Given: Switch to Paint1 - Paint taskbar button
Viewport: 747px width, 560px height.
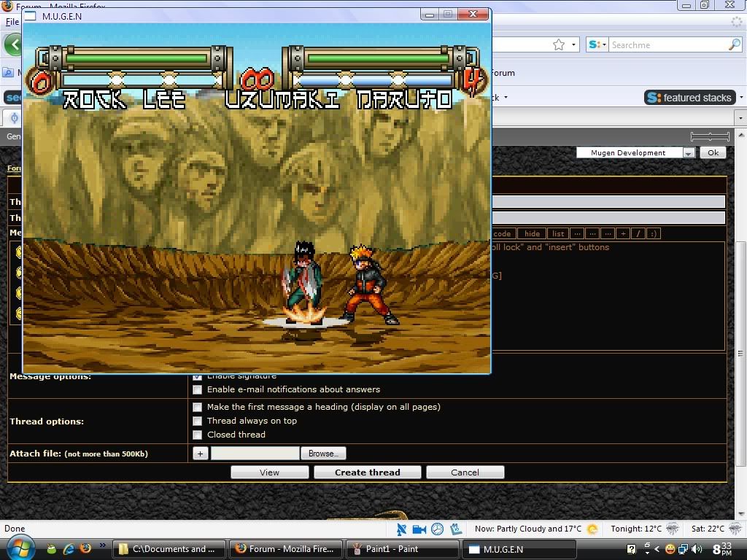Looking at the screenshot, I should pos(402,549).
